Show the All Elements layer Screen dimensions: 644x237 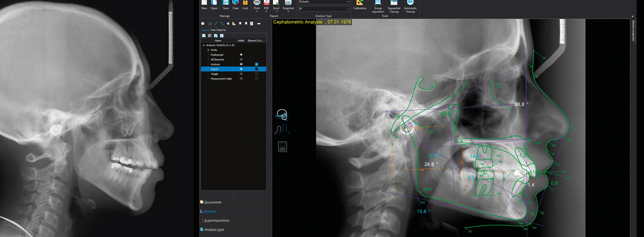pos(241,60)
